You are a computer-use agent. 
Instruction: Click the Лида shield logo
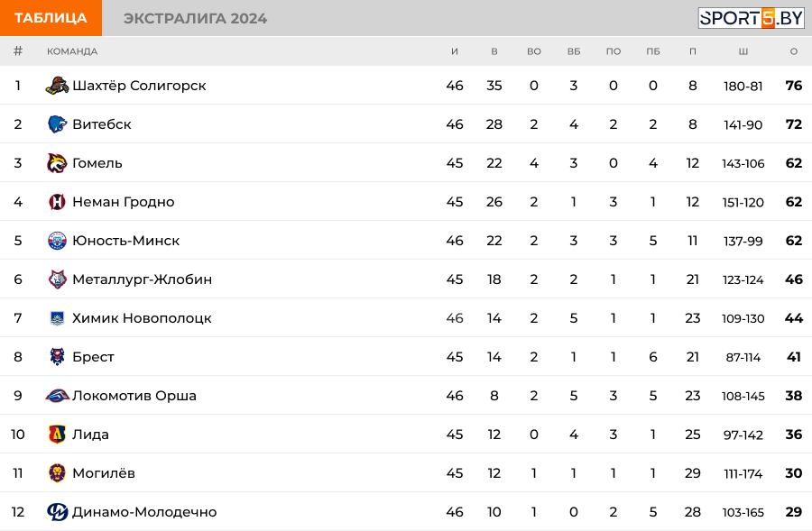pyautogui.click(x=57, y=435)
